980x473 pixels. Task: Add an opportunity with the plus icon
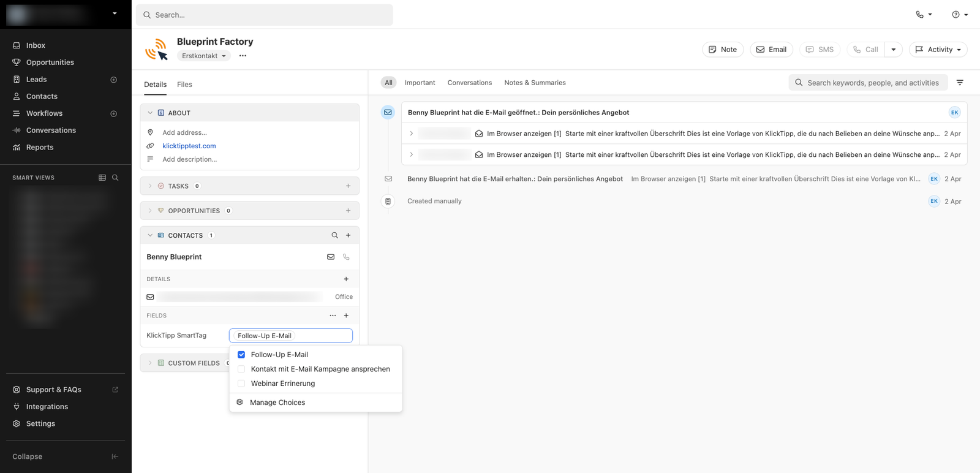[x=348, y=211]
